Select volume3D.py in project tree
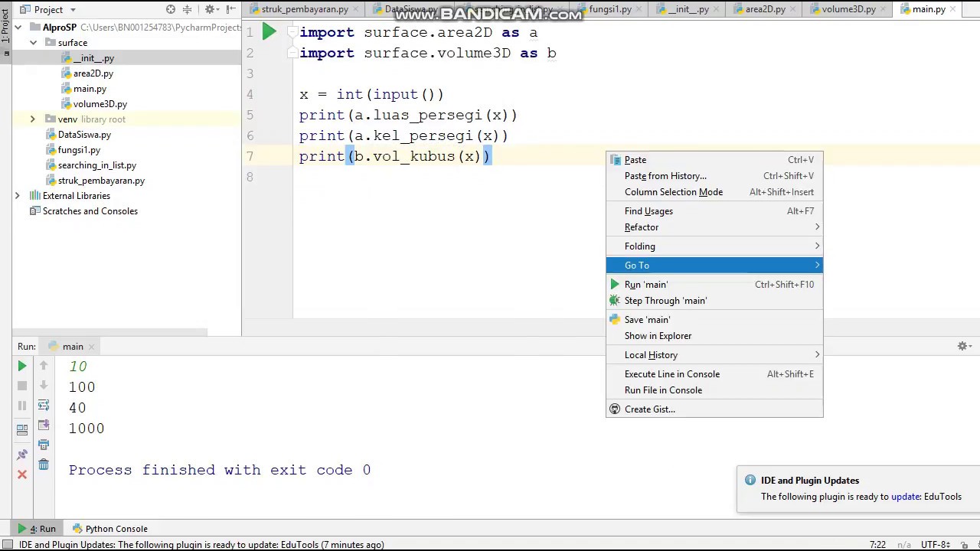 (x=100, y=104)
